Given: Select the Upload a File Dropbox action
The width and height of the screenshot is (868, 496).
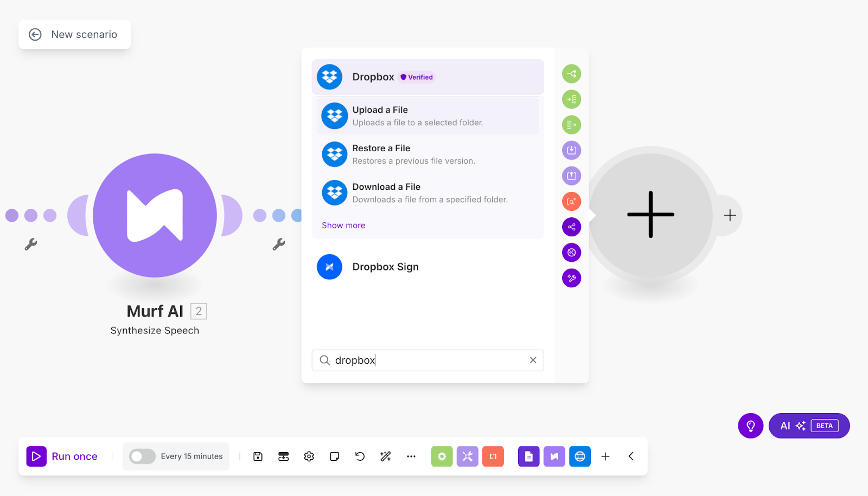Looking at the screenshot, I should pos(427,115).
